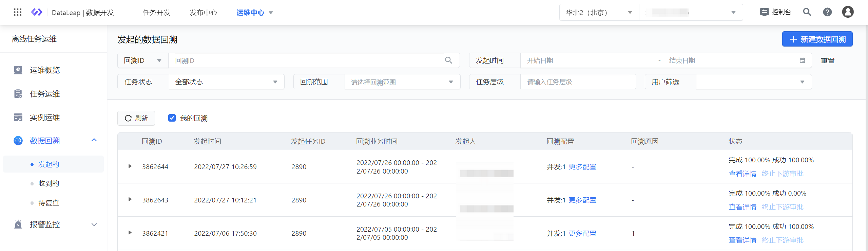Open 任务运维 in sidebar
The image size is (868, 251).
[45, 94]
